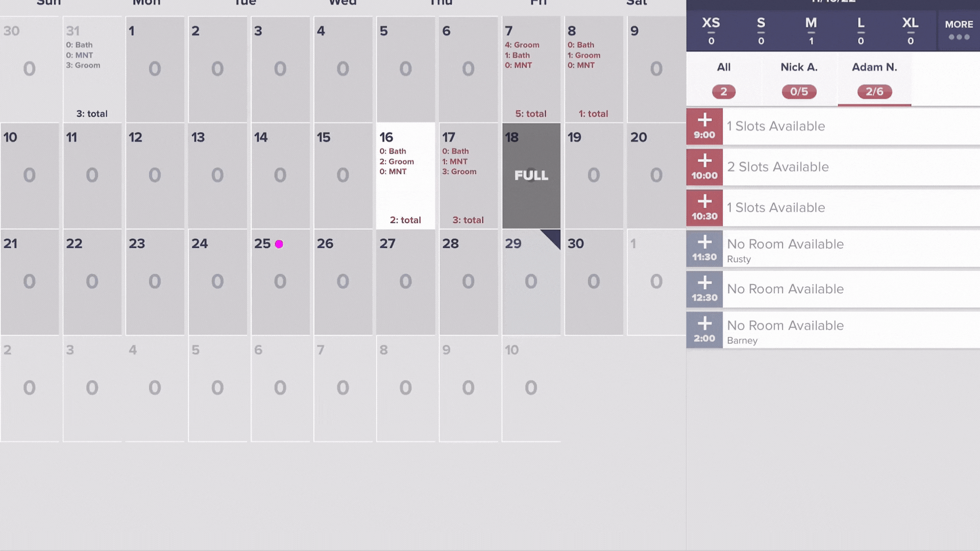This screenshot has height=551, width=980.
Task: Select XS size filter button
Action: (712, 30)
